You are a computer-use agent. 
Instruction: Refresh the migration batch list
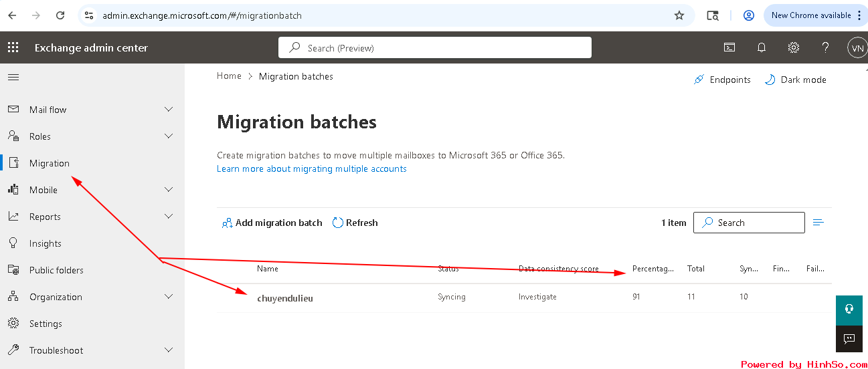click(355, 223)
